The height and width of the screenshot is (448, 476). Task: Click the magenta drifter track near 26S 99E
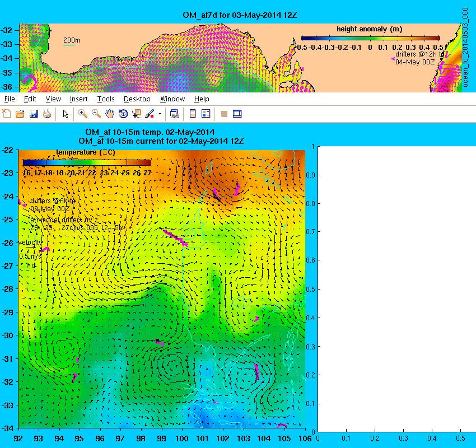coord(175,237)
